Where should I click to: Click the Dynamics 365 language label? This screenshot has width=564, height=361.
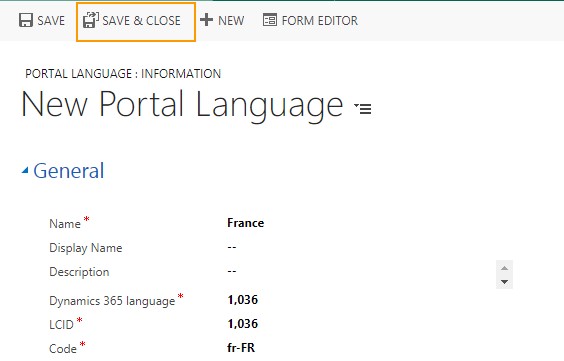pyautogui.click(x=112, y=301)
